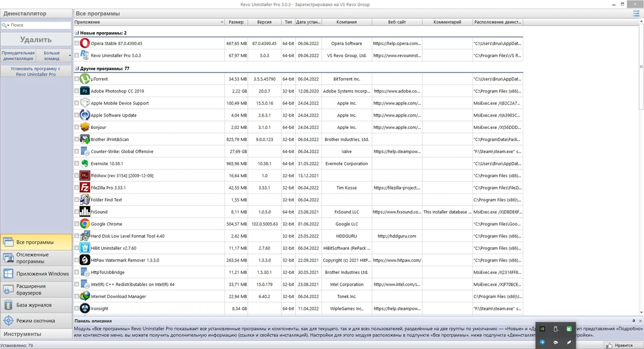644x349 pixels.
Task: Click the Bonjour package icon
Action: point(85,127)
